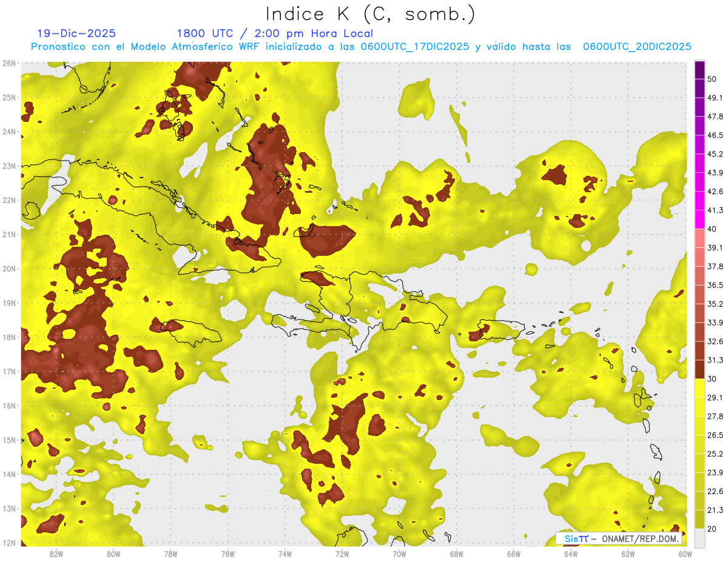728x562 pixels.
Task: Click the 78W longitude label
Action: [x=170, y=554]
